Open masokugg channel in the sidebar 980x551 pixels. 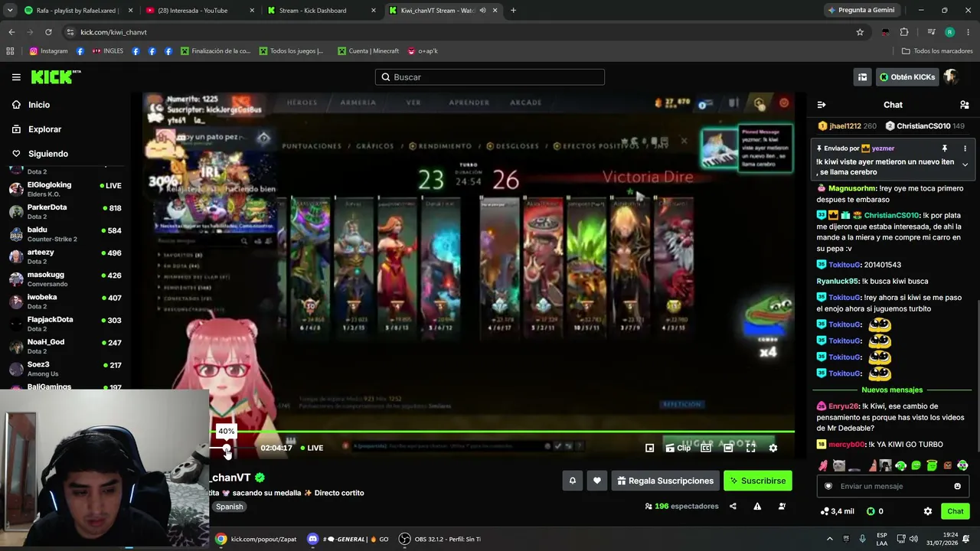(x=65, y=279)
